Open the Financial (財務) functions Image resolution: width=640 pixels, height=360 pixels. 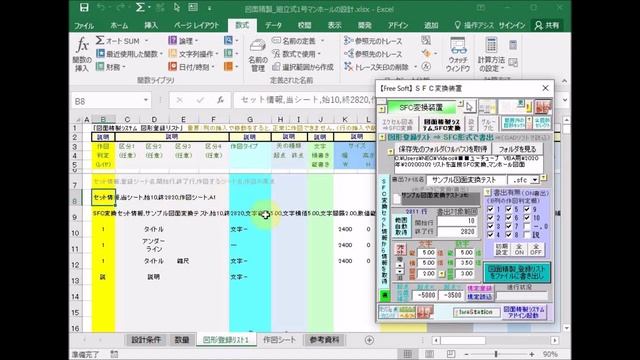click(x=110, y=67)
